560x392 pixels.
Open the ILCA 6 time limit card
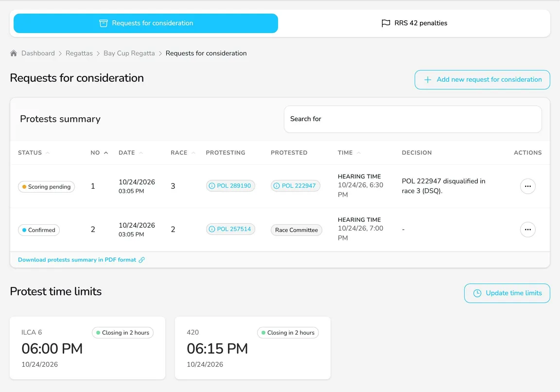pyautogui.click(x=87, y=348)
